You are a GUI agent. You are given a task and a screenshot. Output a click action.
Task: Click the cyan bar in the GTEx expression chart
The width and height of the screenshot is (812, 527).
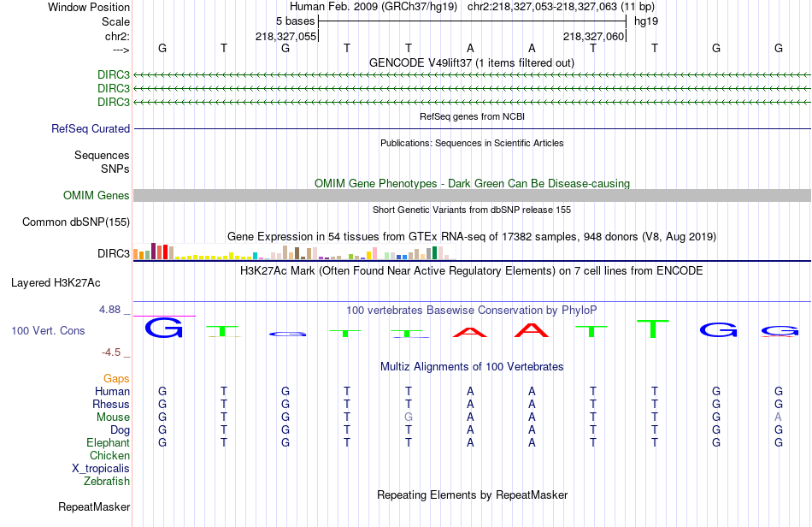(256, 256)
